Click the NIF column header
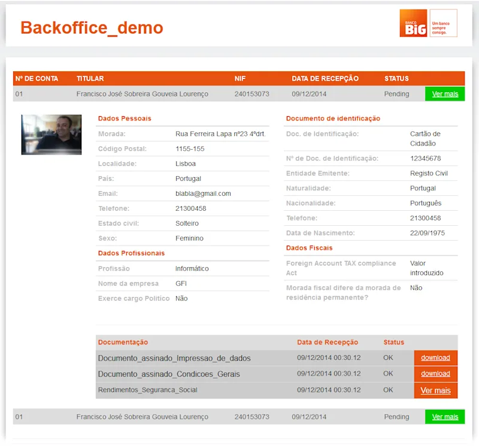 click(240, 78)
